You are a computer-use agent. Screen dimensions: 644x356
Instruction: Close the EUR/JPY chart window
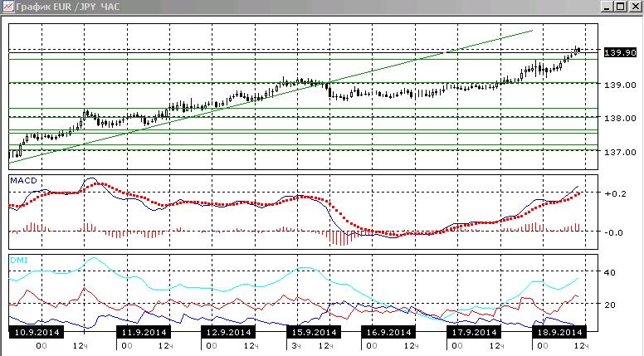click(x=636, y=7)
